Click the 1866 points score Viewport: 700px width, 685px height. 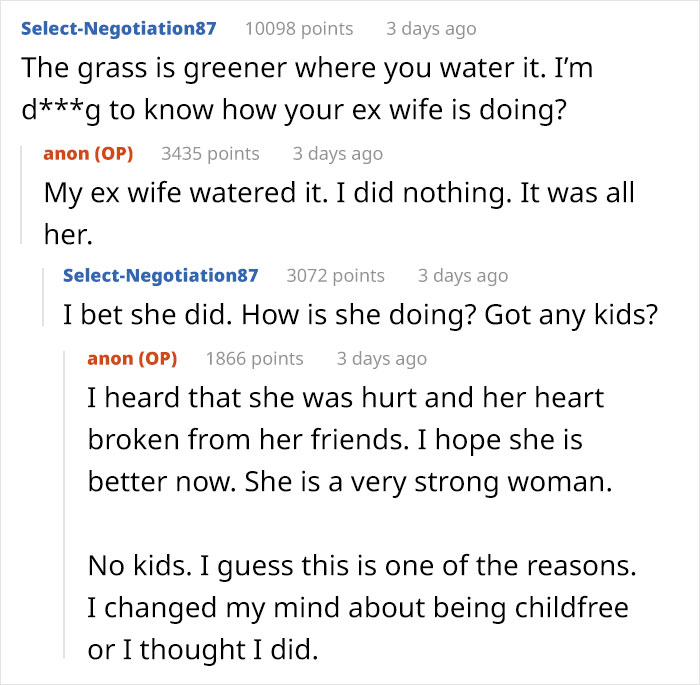point(254,358)
